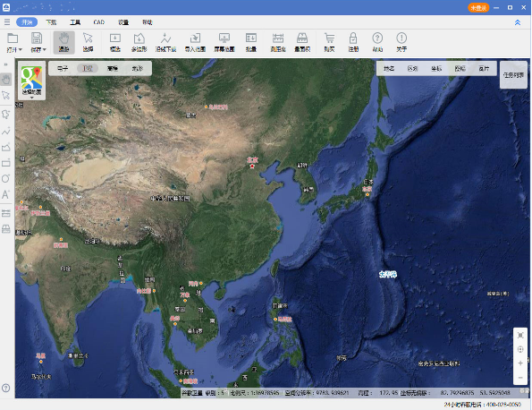532x410 pixels.
Task: Click the fit-to-extent map control icon
Action: click(x=520, y=336)
